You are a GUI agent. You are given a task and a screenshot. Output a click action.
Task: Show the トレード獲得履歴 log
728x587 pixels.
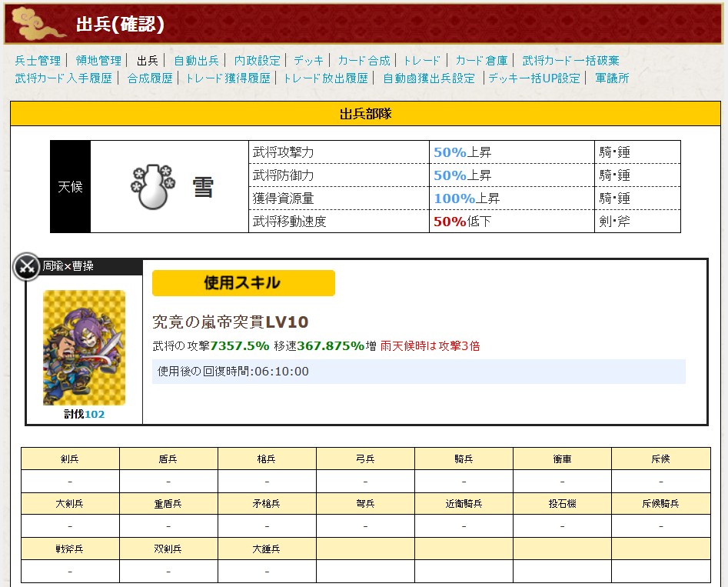(228, 78)
